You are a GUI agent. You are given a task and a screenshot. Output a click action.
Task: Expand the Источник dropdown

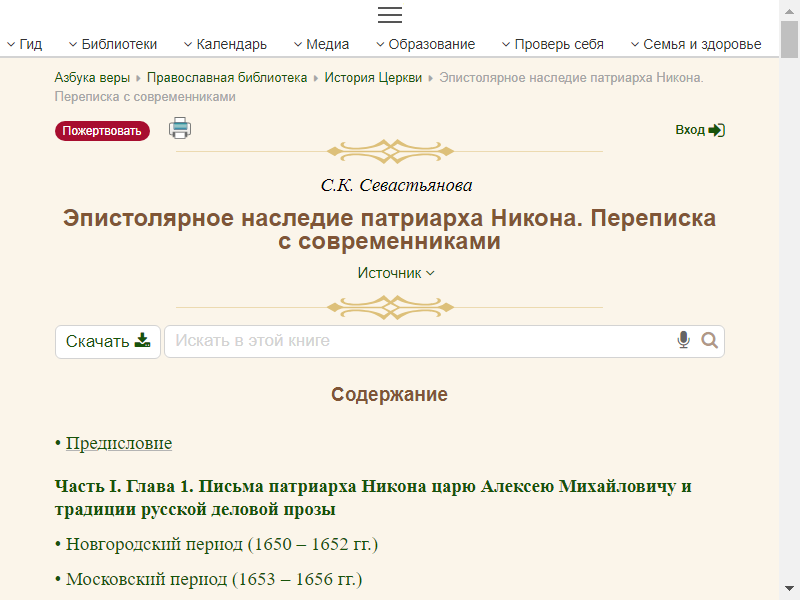tap(396, 273)
